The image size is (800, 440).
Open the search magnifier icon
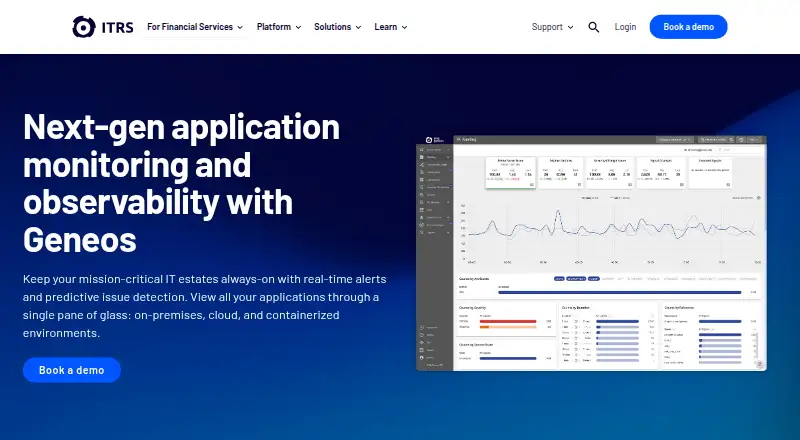593,27
